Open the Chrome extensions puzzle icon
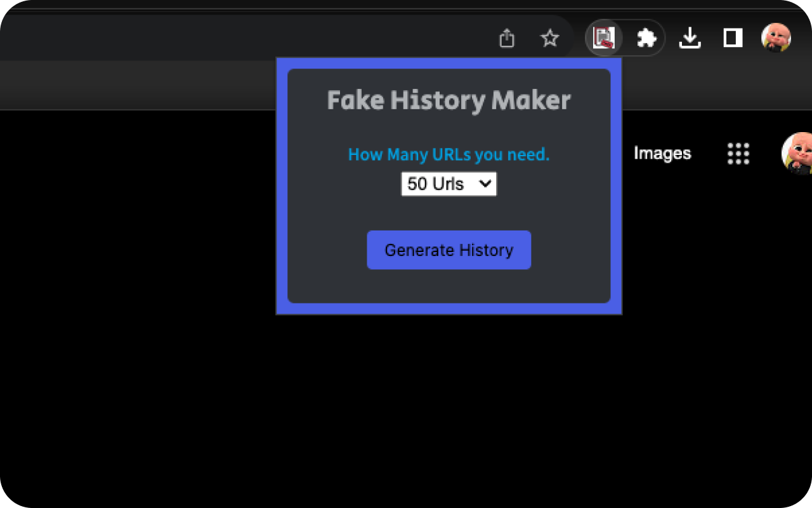 (646, 37)
